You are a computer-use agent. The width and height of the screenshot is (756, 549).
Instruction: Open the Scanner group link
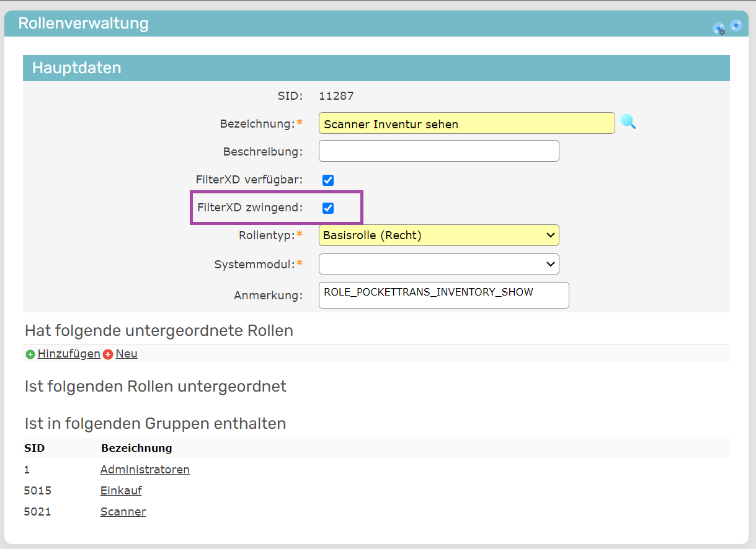pos(123,512)
